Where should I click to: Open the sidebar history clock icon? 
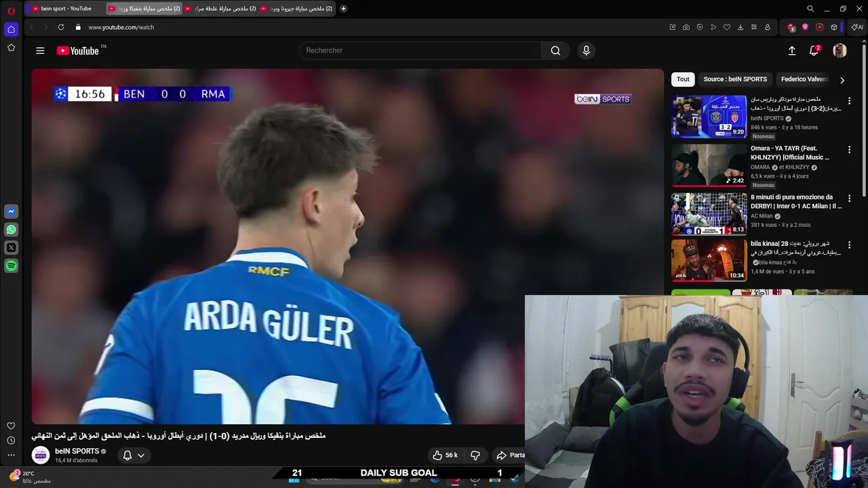[11, 440]
